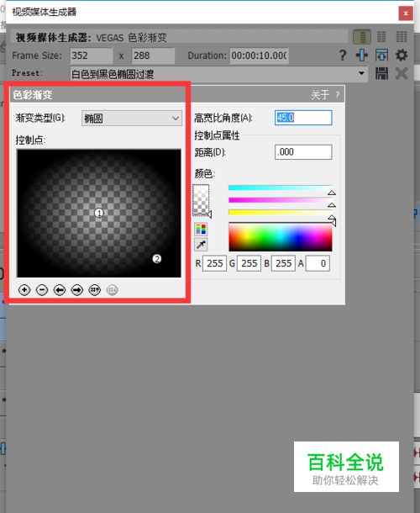The width and height of the screenshot is (420, 513).
Task: Switch to three-column grid view
Action: pyautogui.click(x=402, y=37)
